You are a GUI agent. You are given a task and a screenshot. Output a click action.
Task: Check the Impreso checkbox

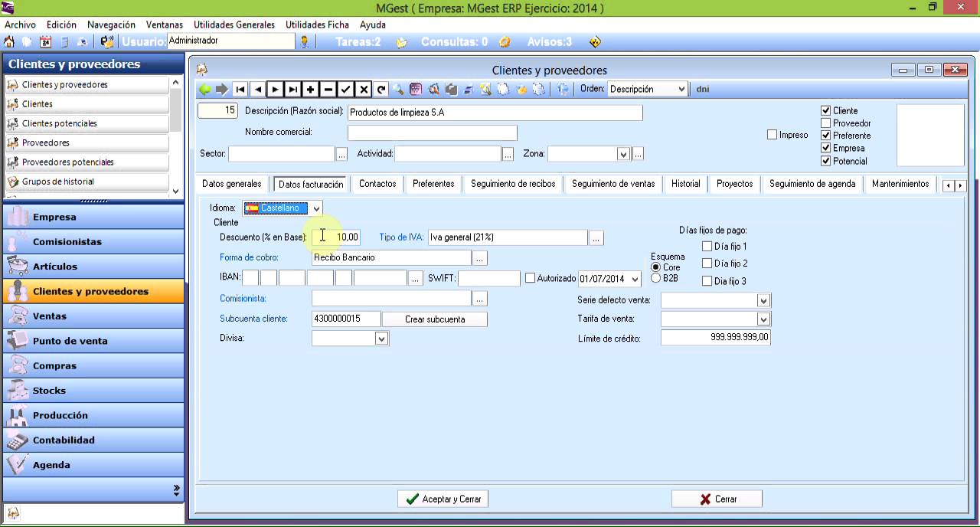pos(772,135)
